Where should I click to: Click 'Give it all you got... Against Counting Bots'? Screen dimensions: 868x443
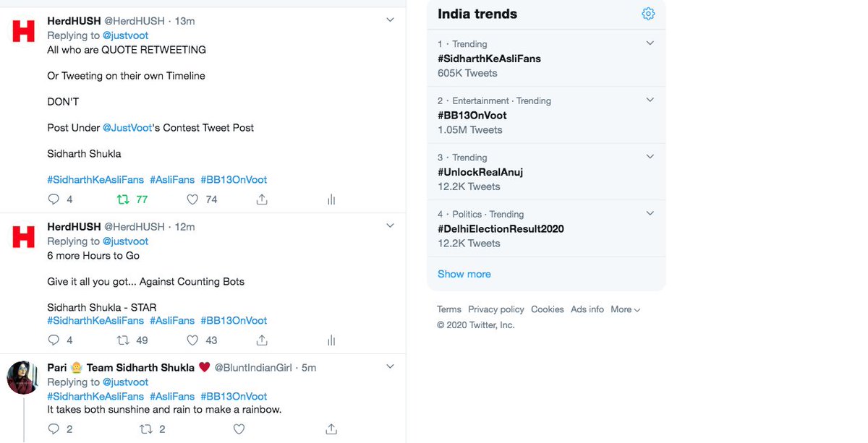pos(146,282)
